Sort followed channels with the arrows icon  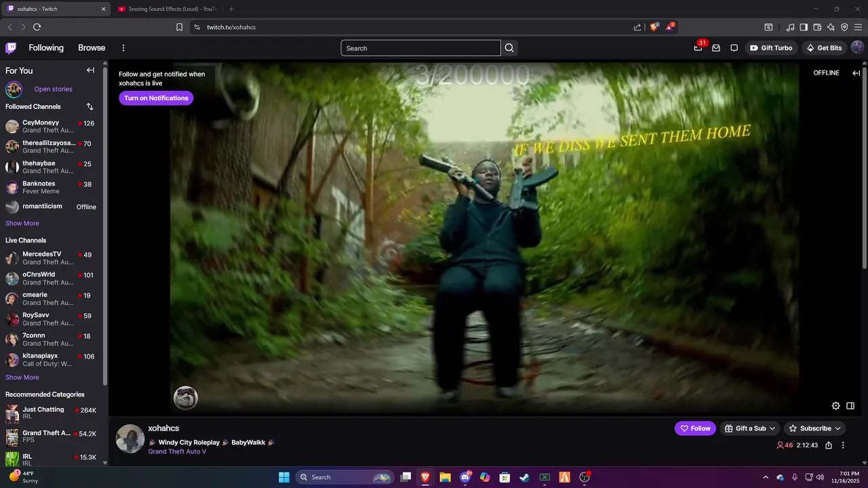click(x=90, y=106)
